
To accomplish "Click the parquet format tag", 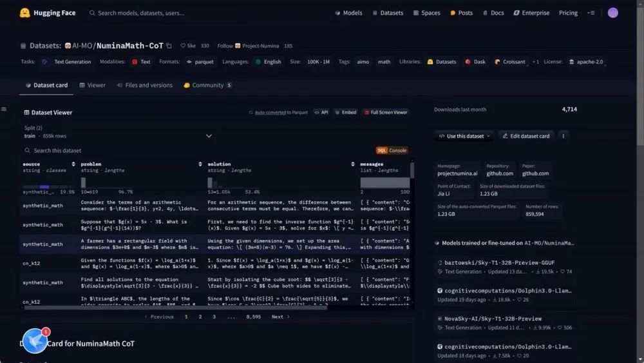I will point(200,62).
